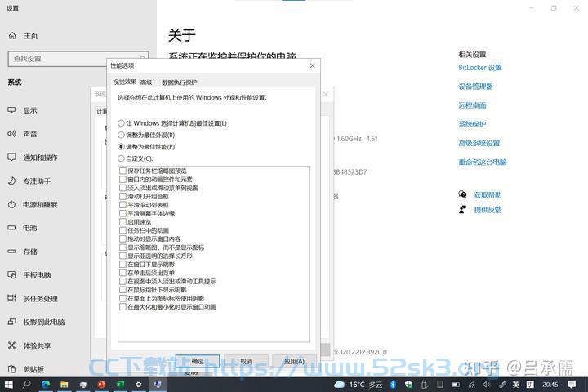Check 显示缩略图，而不是显示图标
The width and height of the screenshot is (588, 392).
click(122, 247)
